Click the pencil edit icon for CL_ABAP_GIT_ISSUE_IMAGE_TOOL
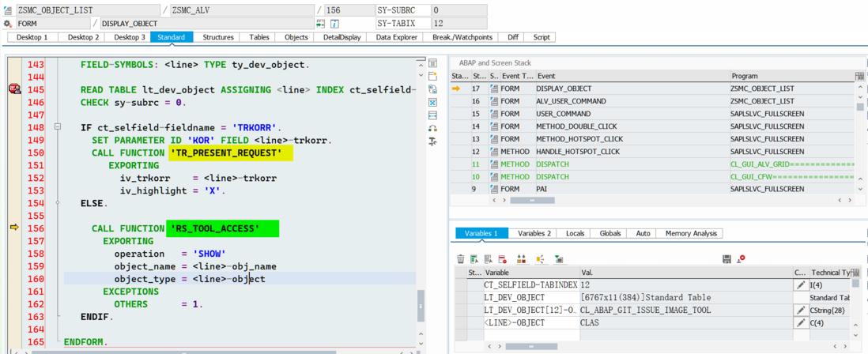868x354 pixels. pos(800,311)
